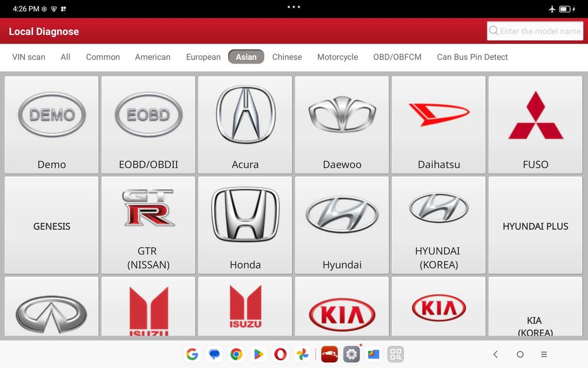588x368 pixels.
Task: Select the smaller KIA logo tile
Action: (x=439, y=306)
